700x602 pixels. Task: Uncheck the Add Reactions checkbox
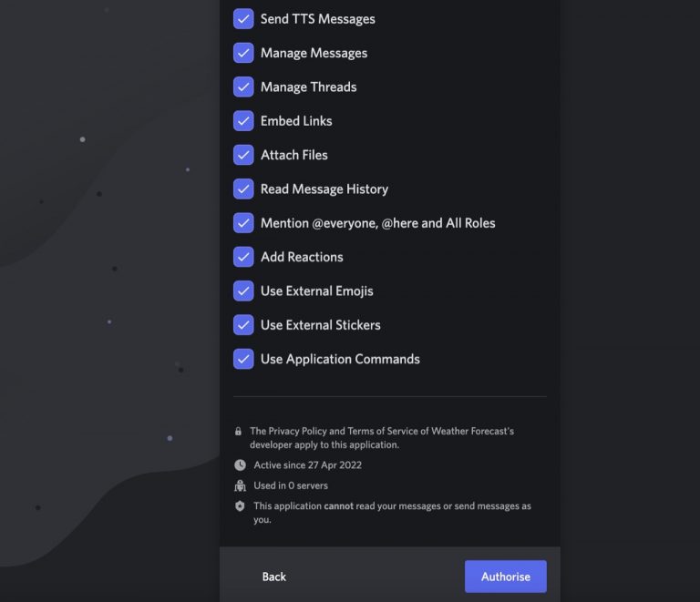point(243,257)
